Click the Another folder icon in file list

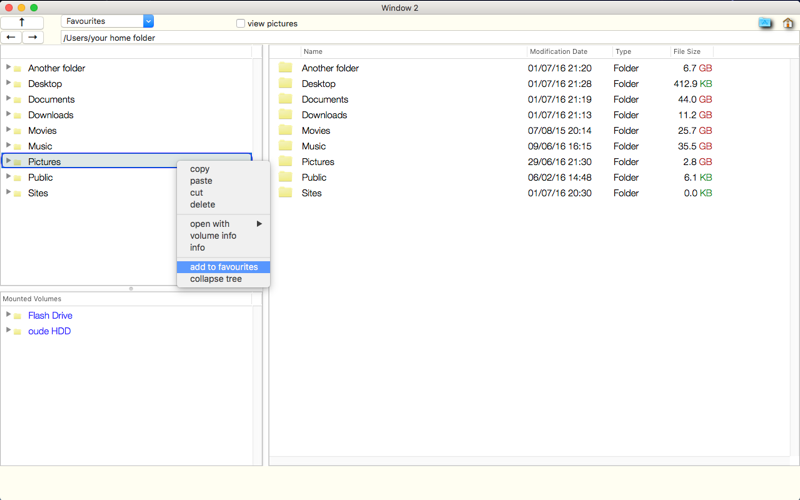click(x=285, y=68)
